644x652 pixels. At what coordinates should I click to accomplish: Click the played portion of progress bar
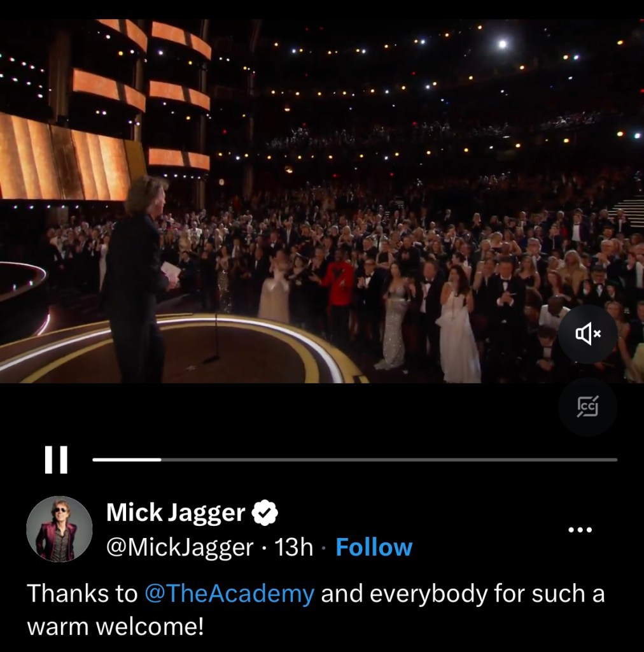click(x=127, y=460)
